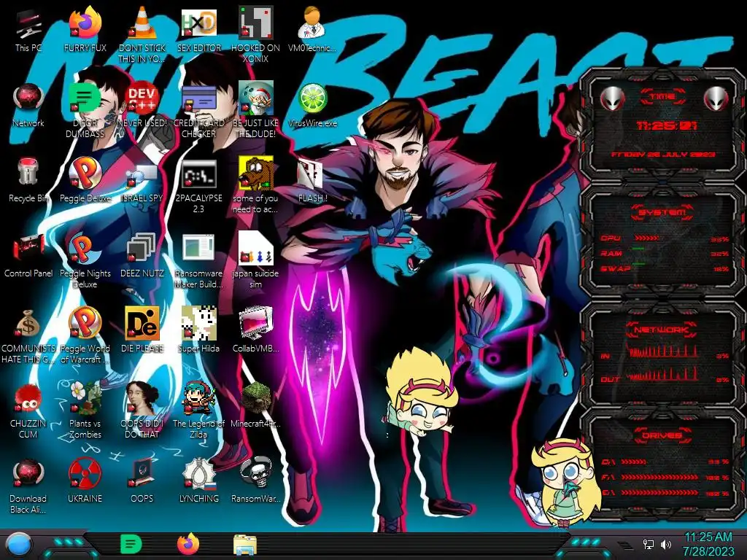The image size is (747, 560).
Task: Click the Start orb on the taskbar
Action: point(20,545)
